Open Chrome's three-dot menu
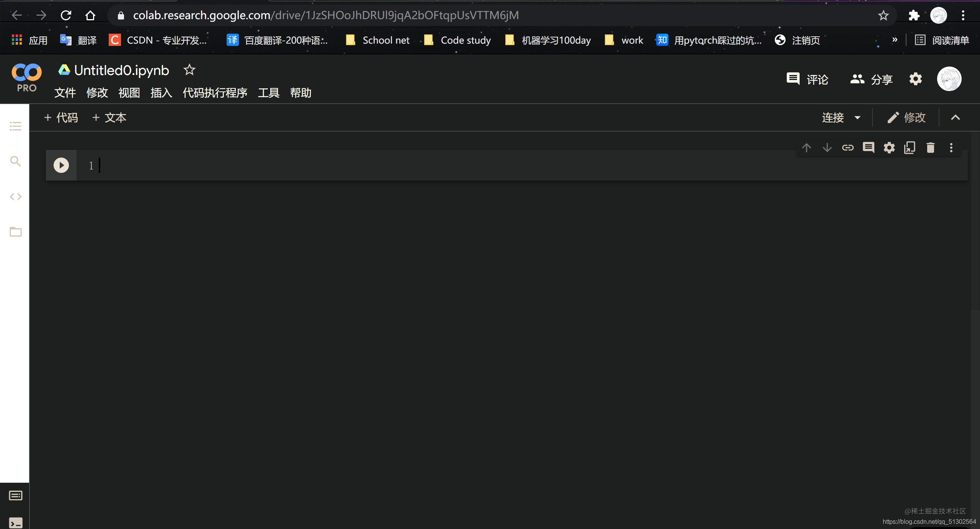 point(963,15)
